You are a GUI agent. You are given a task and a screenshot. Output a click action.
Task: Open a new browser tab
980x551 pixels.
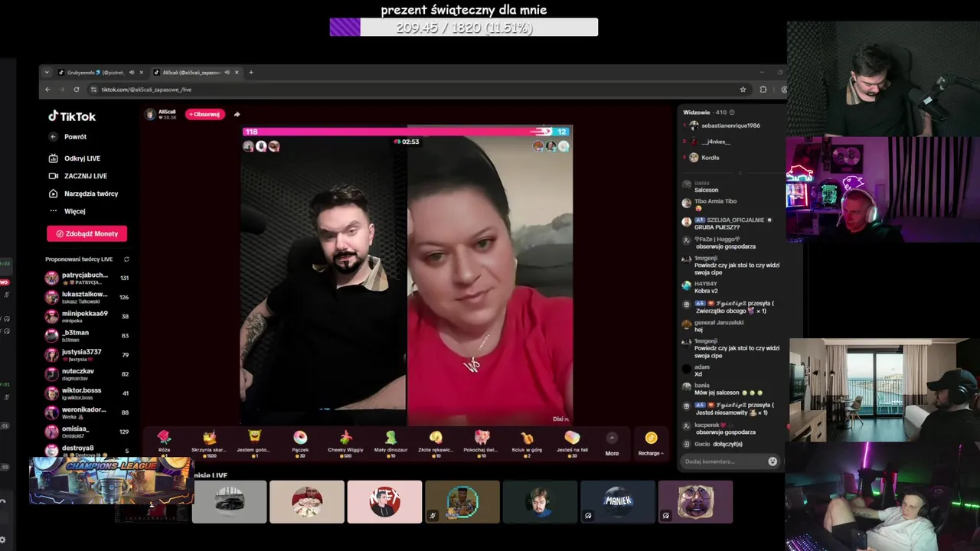tap(251, 73)
